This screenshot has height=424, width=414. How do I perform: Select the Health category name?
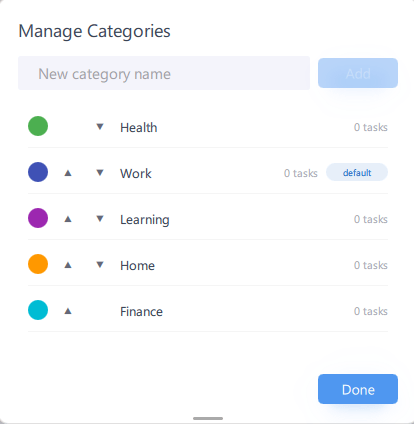(139, 127)
